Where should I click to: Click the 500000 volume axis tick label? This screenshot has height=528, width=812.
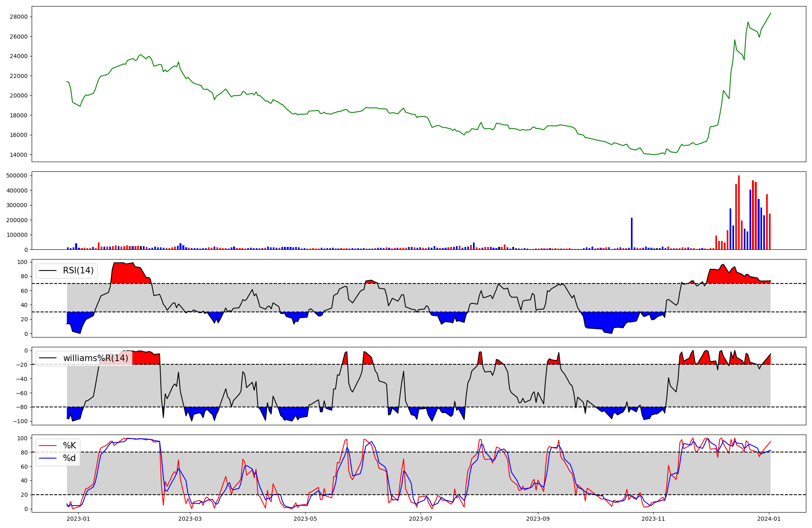tap(17, 175)
